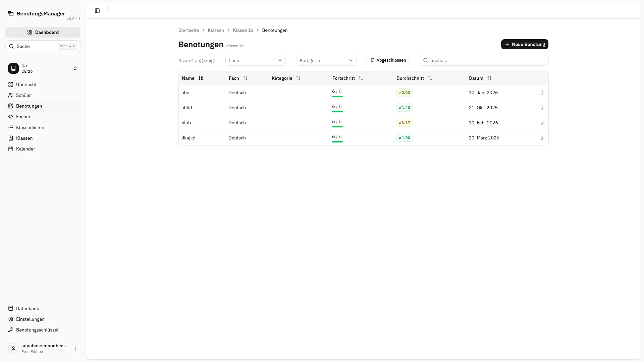Open user account options menu
The width and height of the screenshot is (644, 362).
point(75,349)
